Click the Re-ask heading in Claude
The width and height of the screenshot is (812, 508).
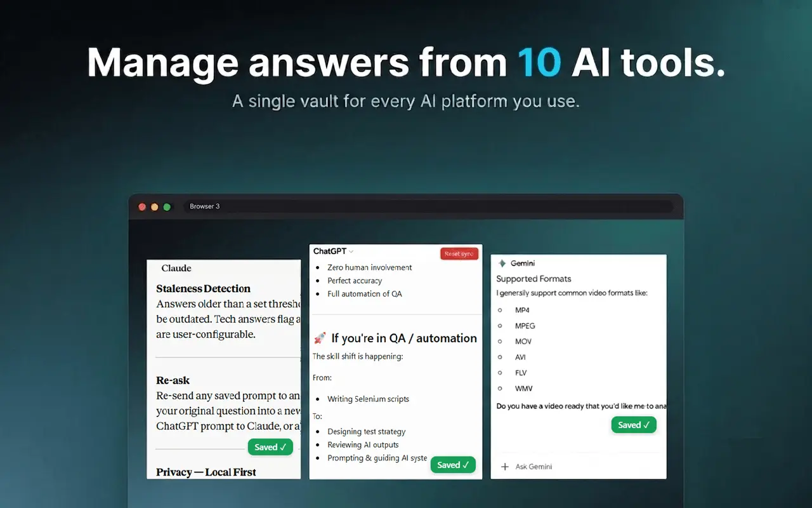173,380
